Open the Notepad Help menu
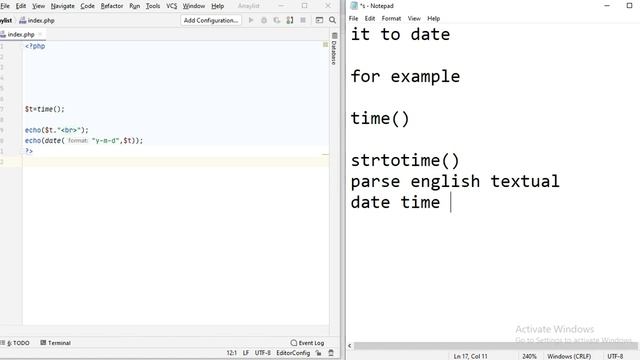This screenshot has height=360, width=640. [433, 18]
